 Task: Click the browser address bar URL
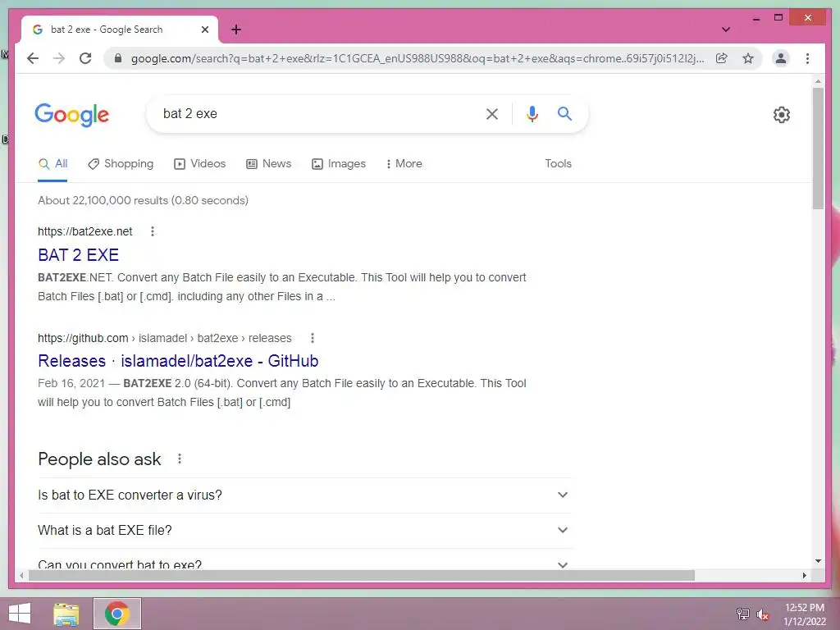[418, 58]
